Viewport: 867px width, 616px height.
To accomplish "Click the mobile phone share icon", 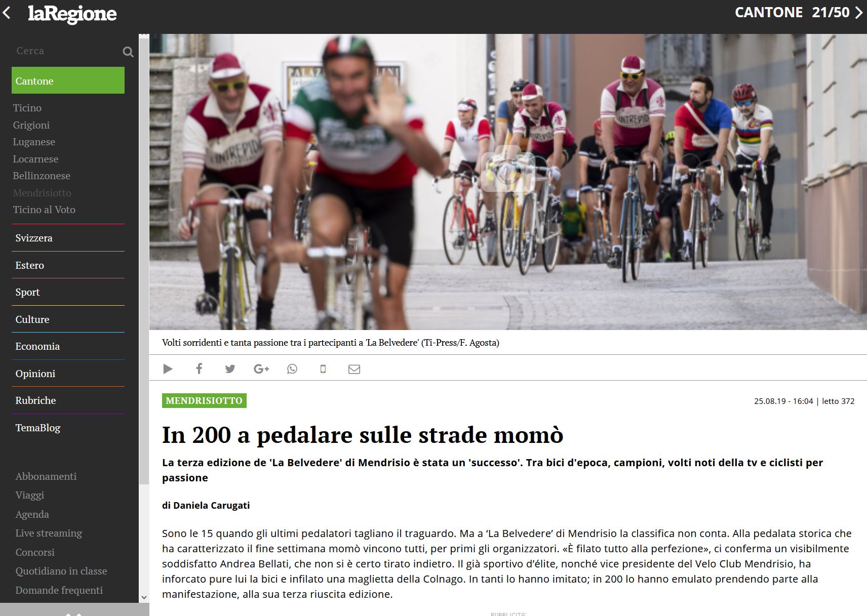I will coord(323,369).
